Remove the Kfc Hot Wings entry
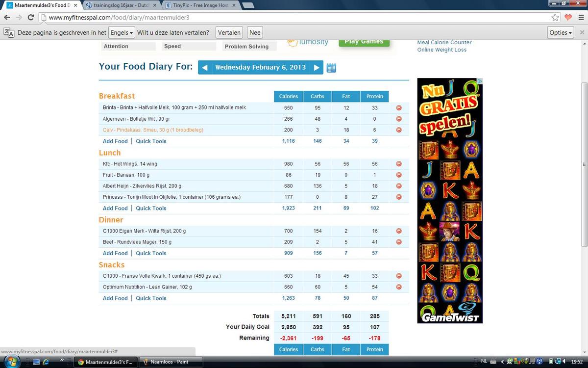 coord(399,164)
